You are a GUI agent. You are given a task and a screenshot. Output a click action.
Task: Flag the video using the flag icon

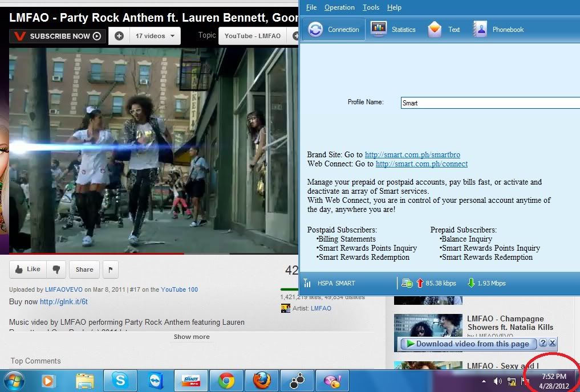pyautogui.click(x=111, y=269)
